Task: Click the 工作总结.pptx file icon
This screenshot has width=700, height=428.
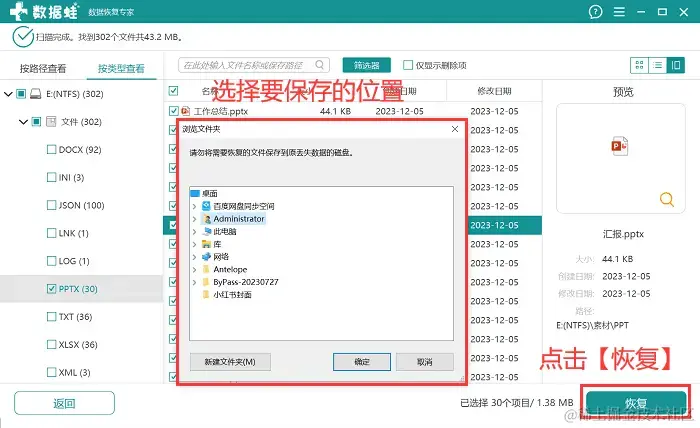Action: point(185,111)
